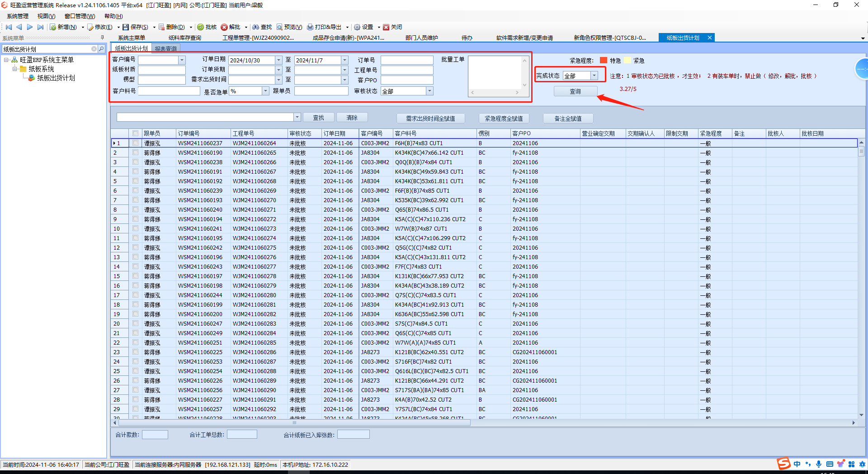Open the Sogou skin shirt icon
Screen dimensions: 868x474
click(x=840, y=464)
